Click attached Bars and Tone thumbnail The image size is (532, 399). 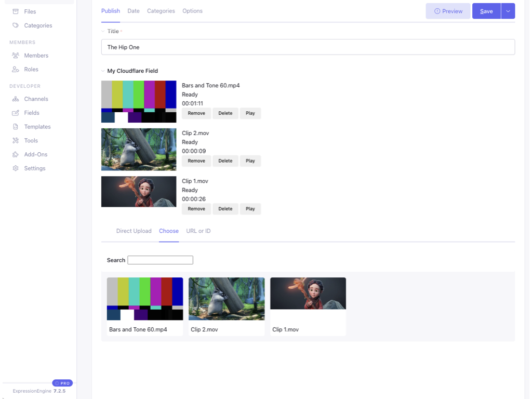(x=139, y=101)
